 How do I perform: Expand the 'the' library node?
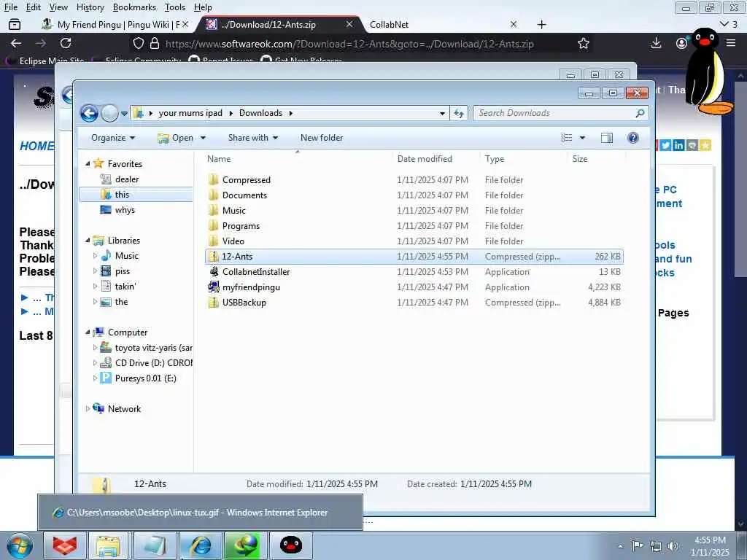(95, 302)
